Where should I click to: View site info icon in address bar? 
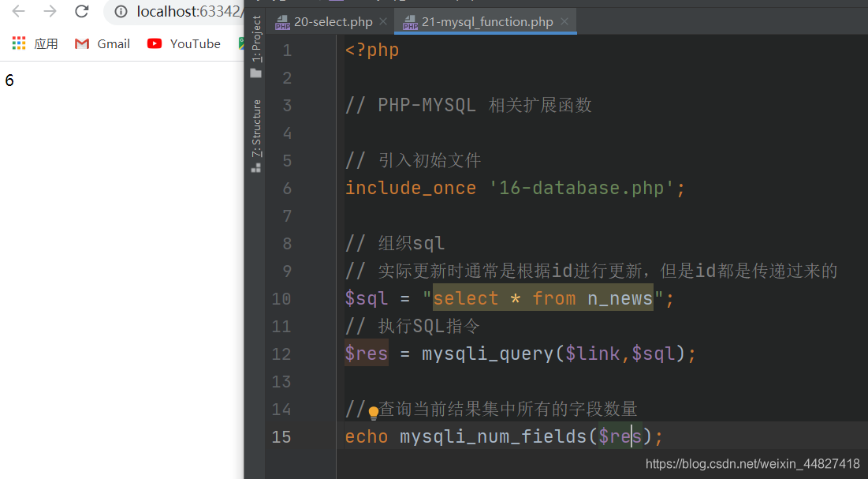pyautogui.click(x=121, y=12)
